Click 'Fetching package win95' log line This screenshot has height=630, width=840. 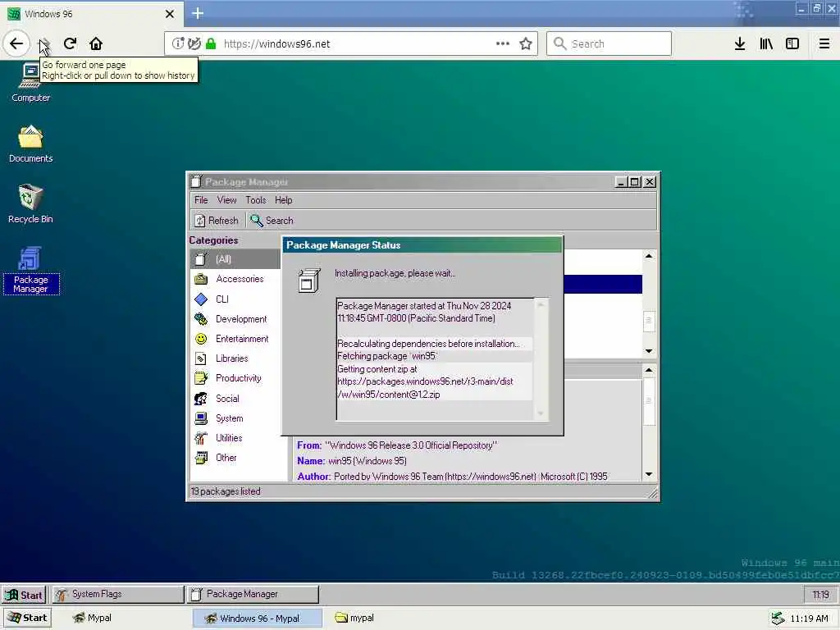(x=387, y=356)
